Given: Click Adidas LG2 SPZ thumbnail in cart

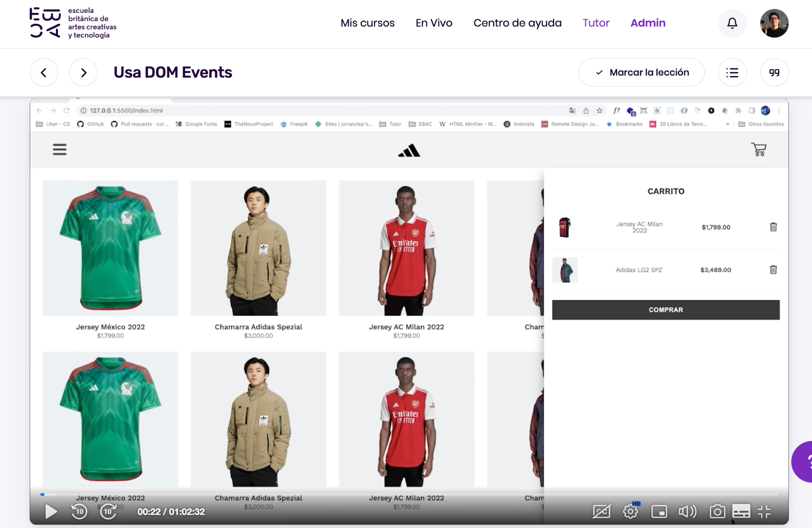Looking at the screenshot, I should click(x=565, y=270).
